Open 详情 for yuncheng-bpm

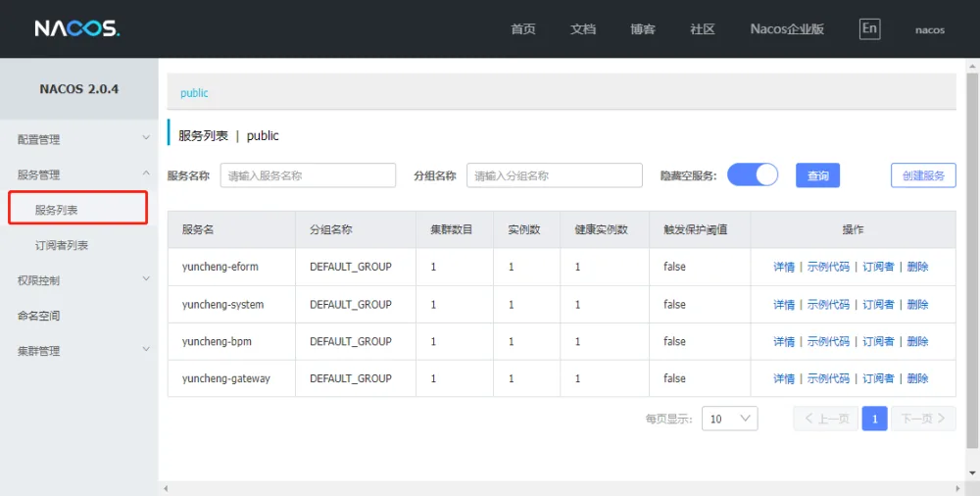(x=784, y=341)
